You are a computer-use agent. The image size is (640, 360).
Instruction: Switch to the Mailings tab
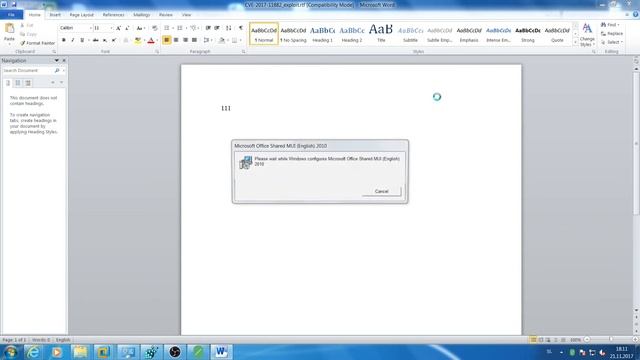pyautogui.click(x=142, y=15)
